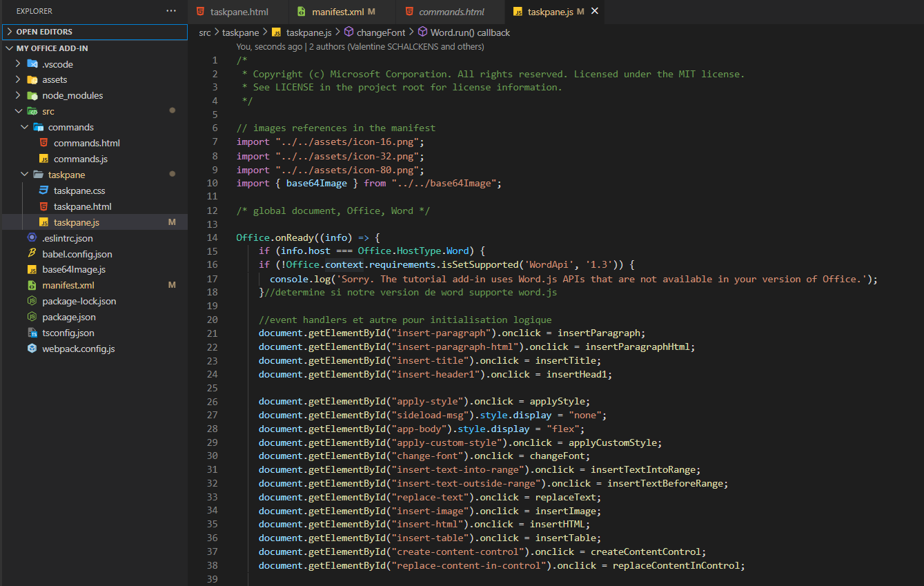This screenshot has height=586, width=924.
Task: Open the Explorer more actions ellipsis
Action: coord(171,11)
